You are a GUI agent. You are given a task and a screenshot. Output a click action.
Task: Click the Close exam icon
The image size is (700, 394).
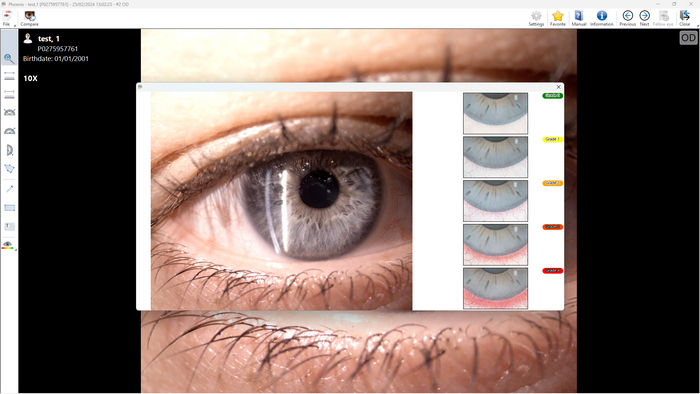pyautogui.click(x=684, y=18)
